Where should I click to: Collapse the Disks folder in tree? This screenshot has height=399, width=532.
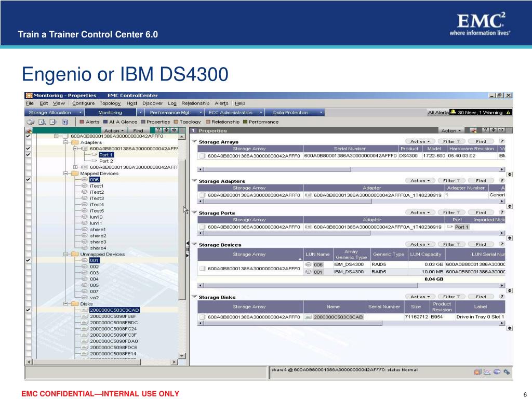[x=66, y=303]
